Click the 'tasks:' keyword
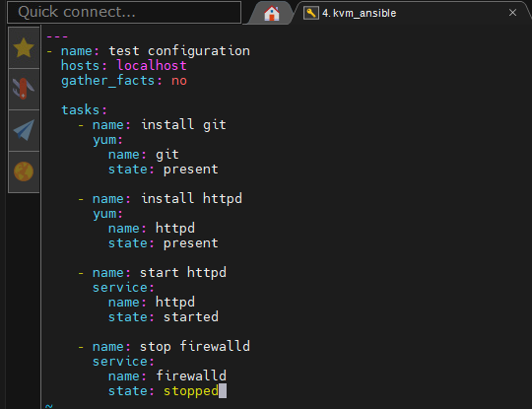 point(84,109)
